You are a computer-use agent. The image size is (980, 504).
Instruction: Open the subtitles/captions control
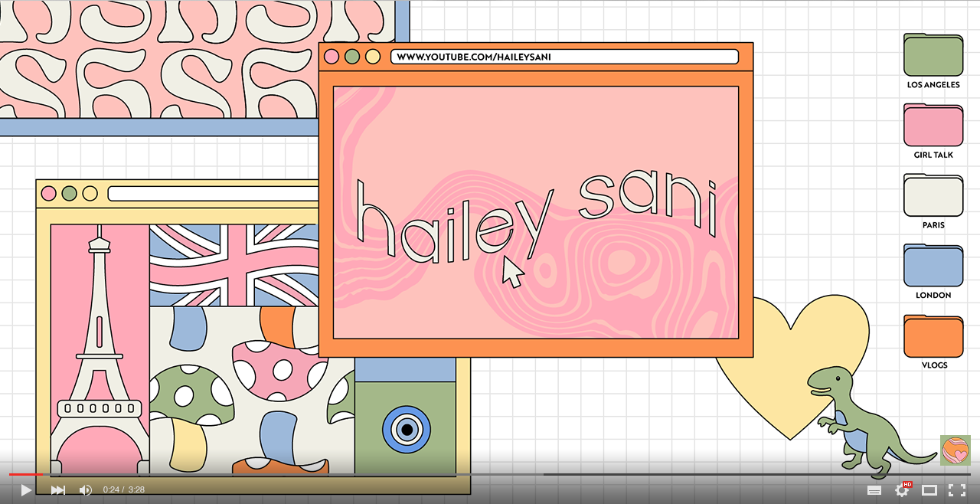874,490
